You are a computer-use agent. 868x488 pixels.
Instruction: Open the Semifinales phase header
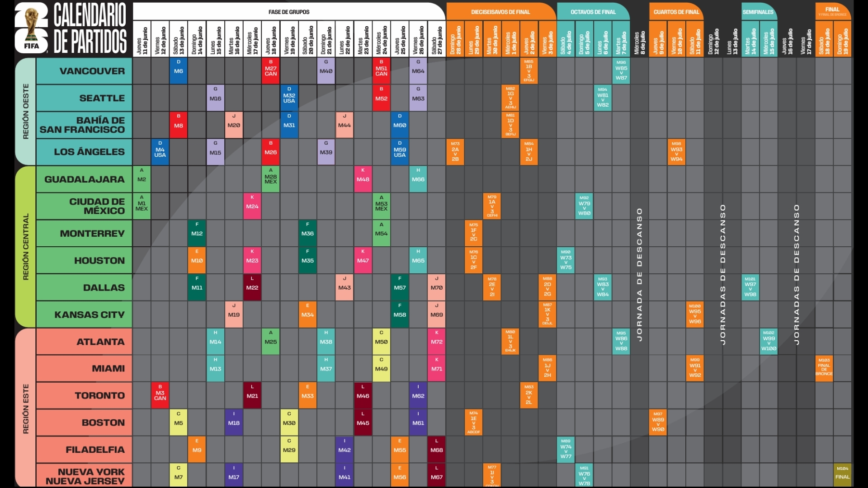pyautogui.click(x=758, y=12)
